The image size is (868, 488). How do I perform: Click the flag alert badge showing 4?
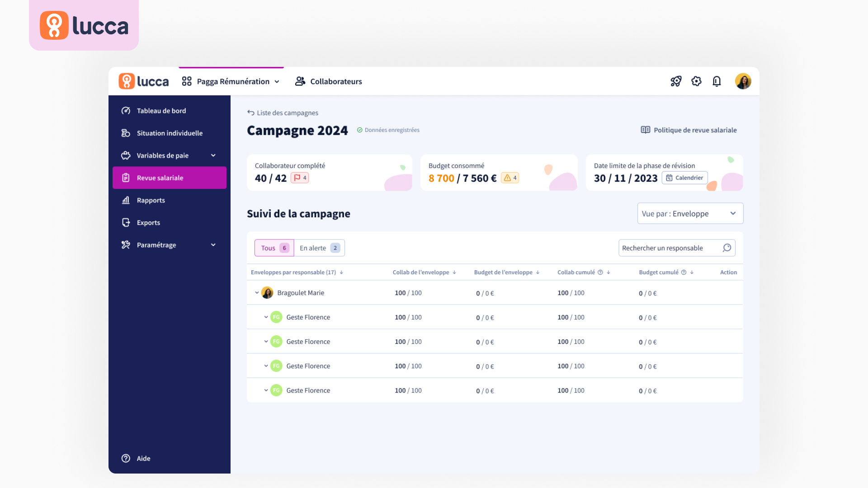tap(299, 178)
